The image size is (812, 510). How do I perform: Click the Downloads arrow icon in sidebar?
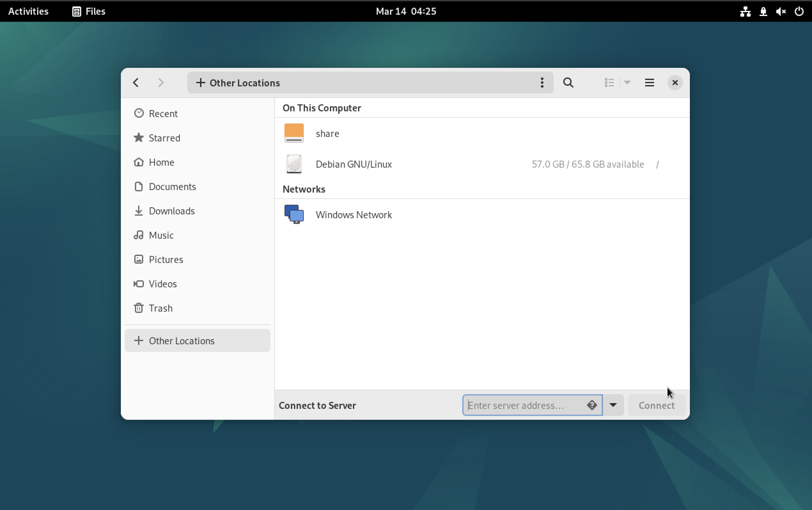pos(138,211)
